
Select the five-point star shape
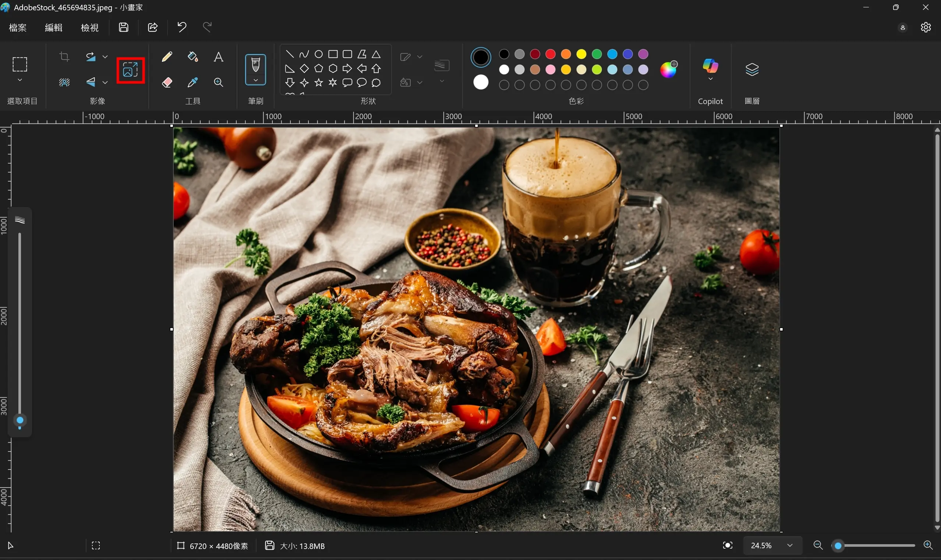(319, 83)
